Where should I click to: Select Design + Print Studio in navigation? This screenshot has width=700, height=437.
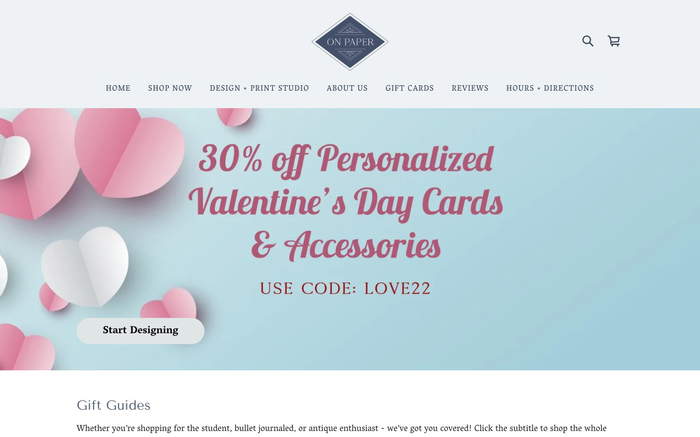tap(259, 88)
